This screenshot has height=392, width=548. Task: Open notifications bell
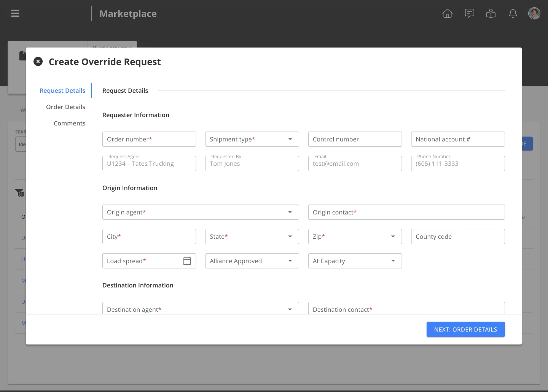click(513, 14)
